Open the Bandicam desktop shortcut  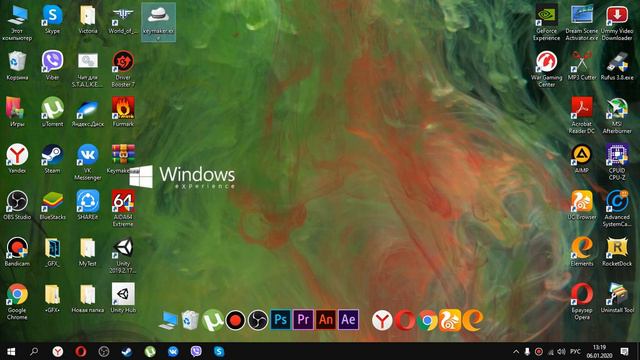17,252
